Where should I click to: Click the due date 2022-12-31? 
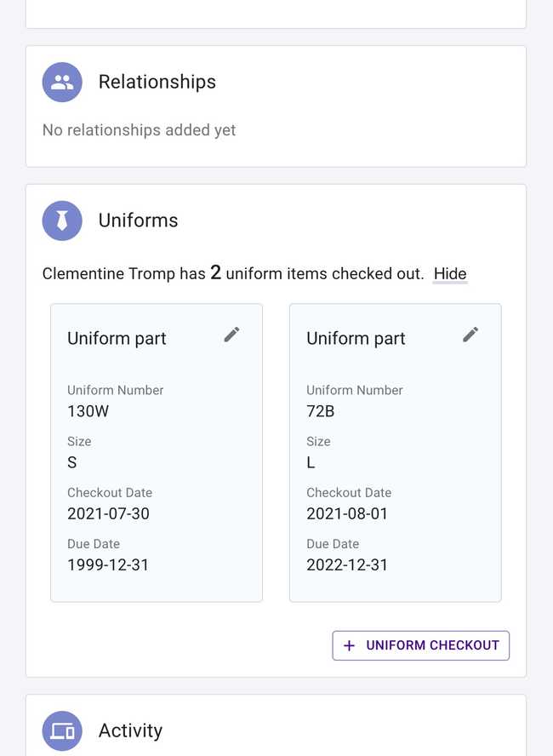(347, 564)
